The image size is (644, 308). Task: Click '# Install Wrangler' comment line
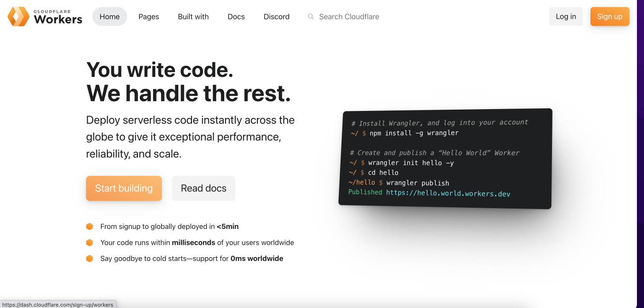pyautogui.click(x=440, y=122)
